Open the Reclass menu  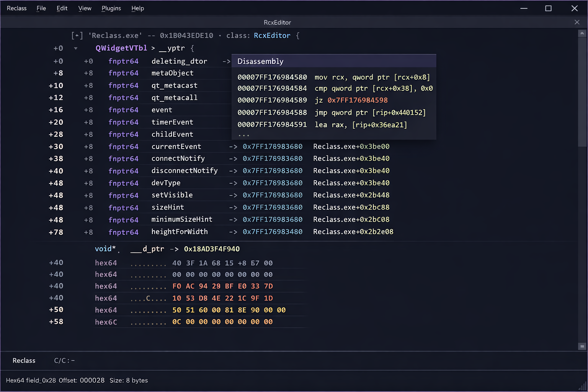click(x=16, y=8)
